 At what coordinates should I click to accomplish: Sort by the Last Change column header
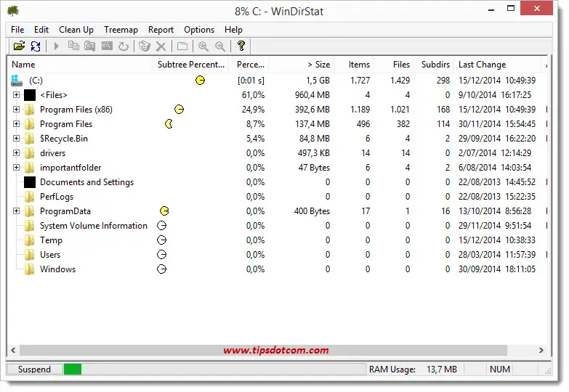click(x=498, y=65)
